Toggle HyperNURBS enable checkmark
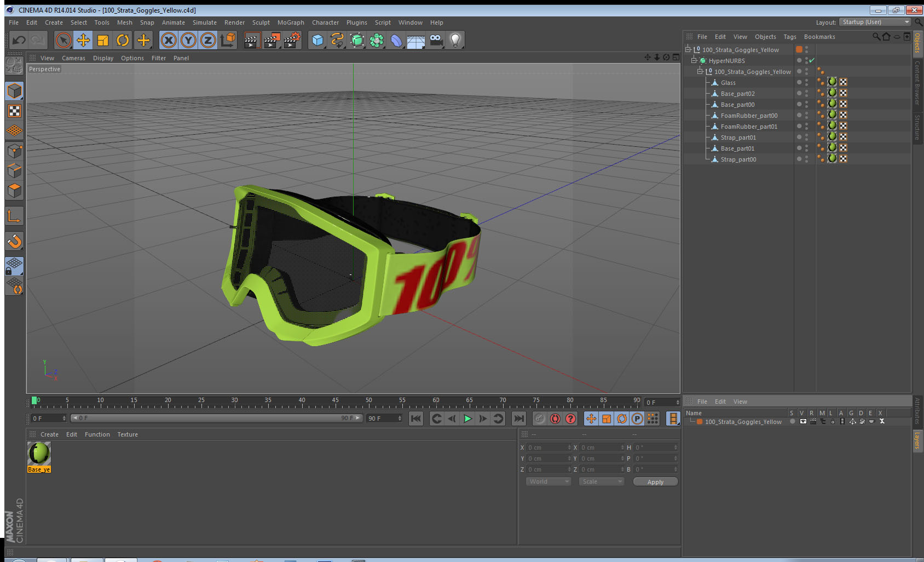This screenshot has width=924, height=562. click(x=812, y=60)
